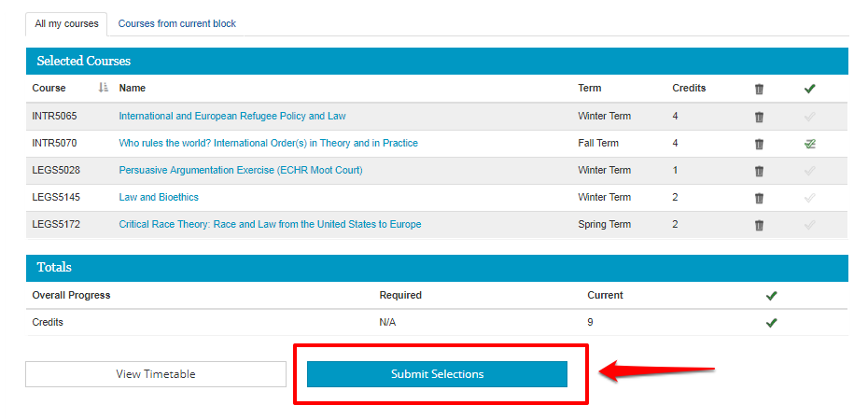Open the View Timetable button

156,374
